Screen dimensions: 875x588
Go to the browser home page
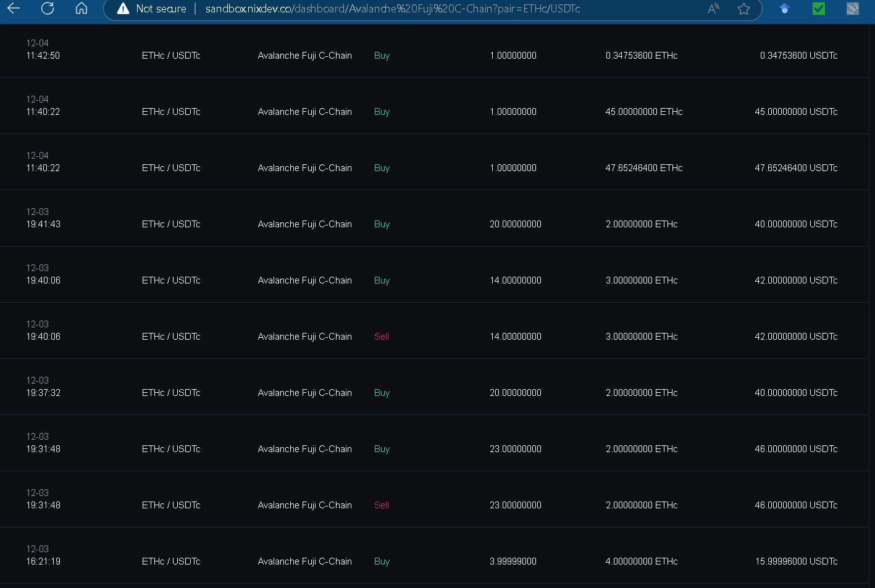(x=81, y=8)
